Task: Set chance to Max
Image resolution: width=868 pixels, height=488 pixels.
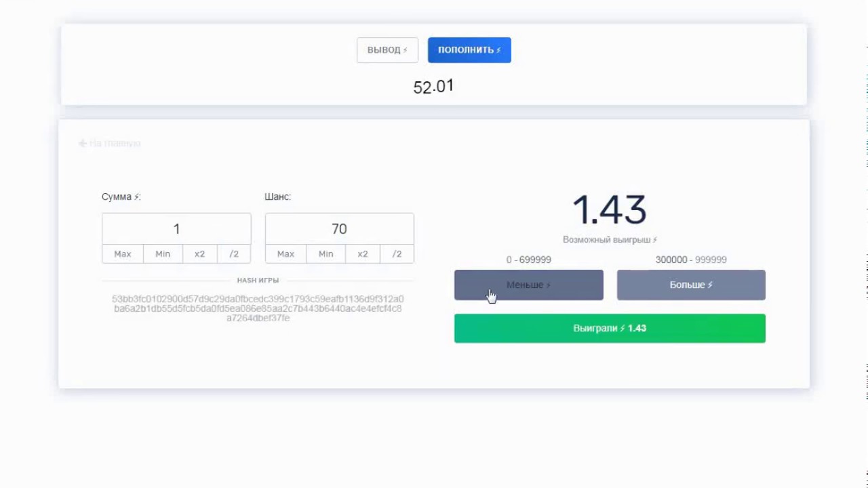Action: point(285,253)
